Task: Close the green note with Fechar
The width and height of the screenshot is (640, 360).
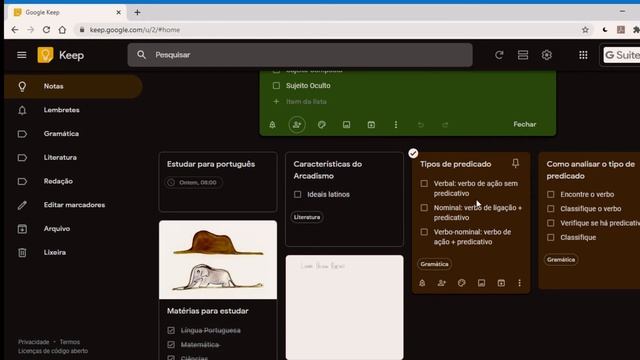Action: tap(524, 124)
